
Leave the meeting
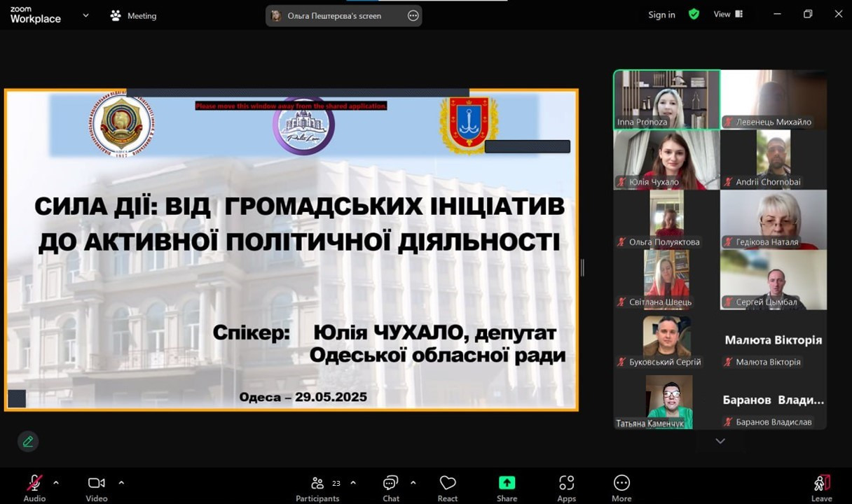(822, 488)
